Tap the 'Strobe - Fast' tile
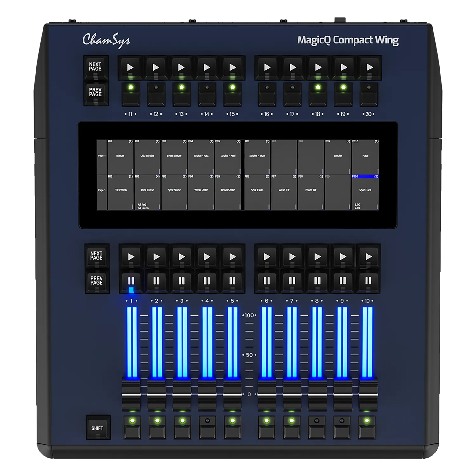The height and width of the screenshot is (476, 476). [x=201, y=157]
